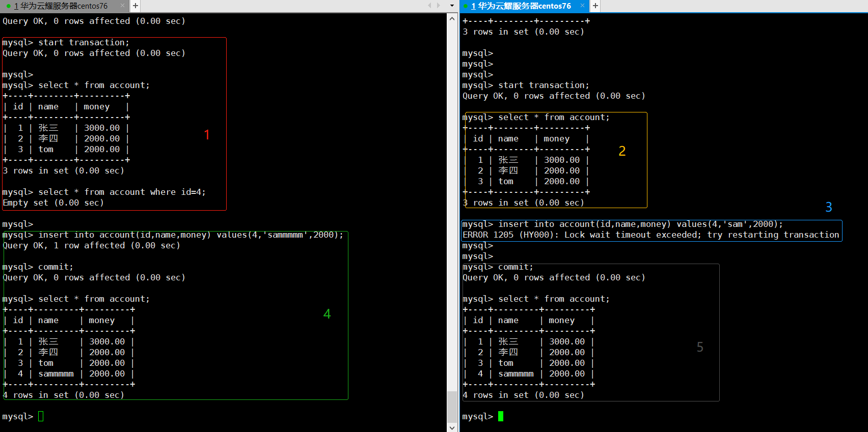Image resolution: width=868 pixels, height=432 pixels.
Task: Open a new tab in the left pane
Action: (x=135, y=6)
